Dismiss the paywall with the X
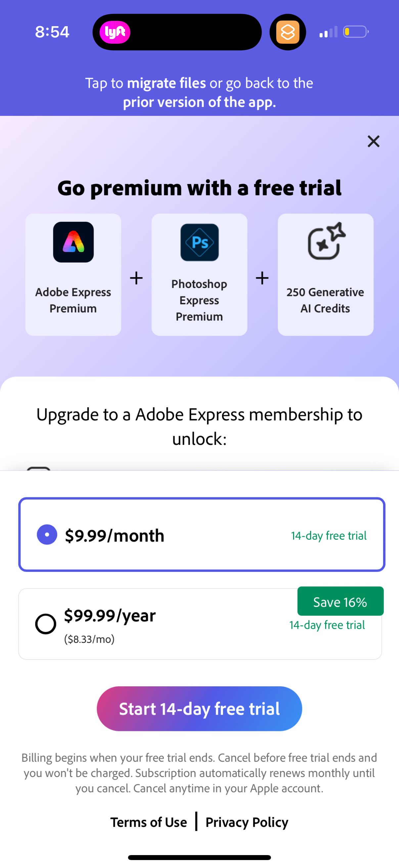This screenshot has width=399, height=868. click(373, 142)
